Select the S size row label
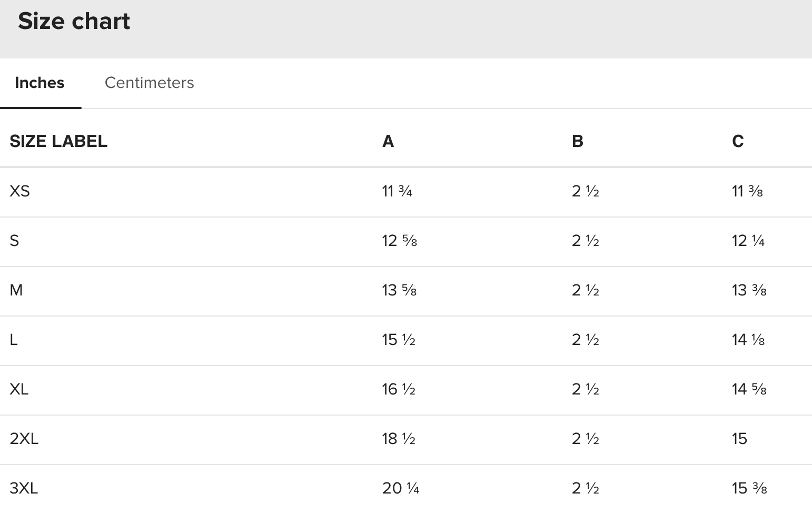This screenshot has height=513, width=812. tap(14, 241)
